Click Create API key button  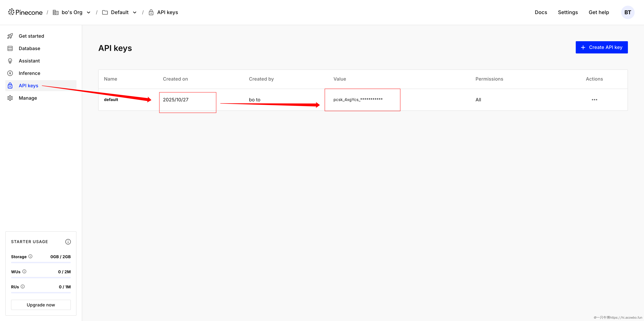[602, 47]
